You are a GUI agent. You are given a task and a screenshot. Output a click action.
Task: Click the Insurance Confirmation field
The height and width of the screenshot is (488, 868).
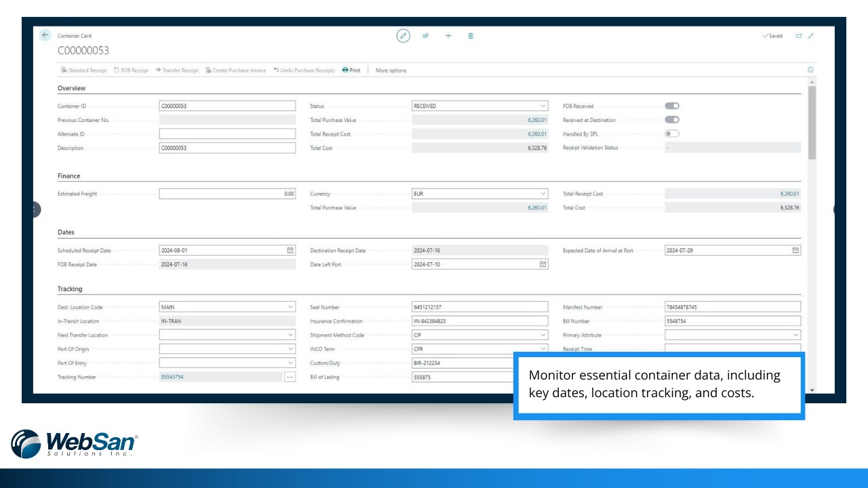[480, 321]
